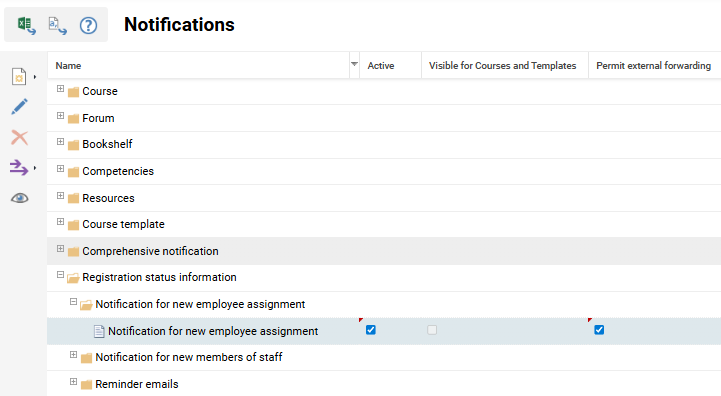Click the Comprehensive notification folder icon

pyautogui.click(x=73, y=252)
